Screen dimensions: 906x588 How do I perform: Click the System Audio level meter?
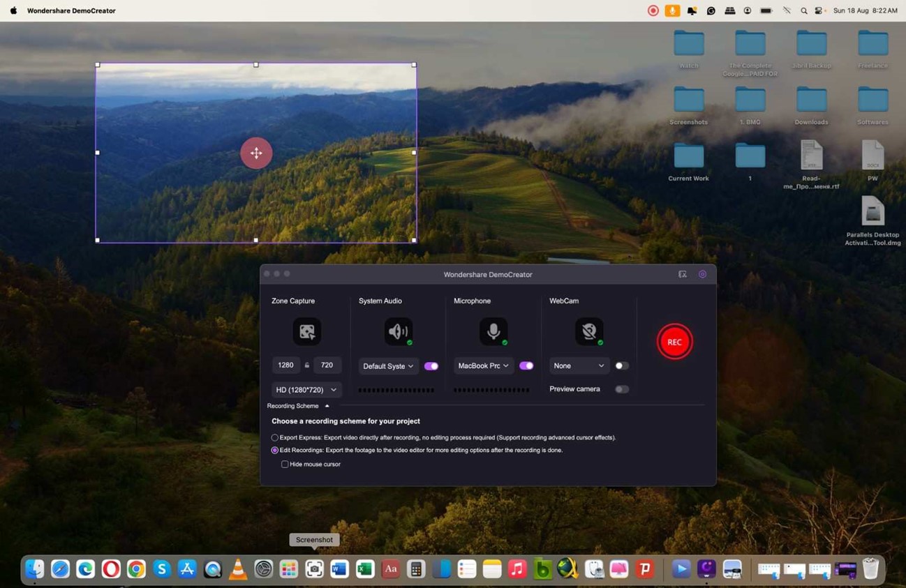tap(396, 390)
